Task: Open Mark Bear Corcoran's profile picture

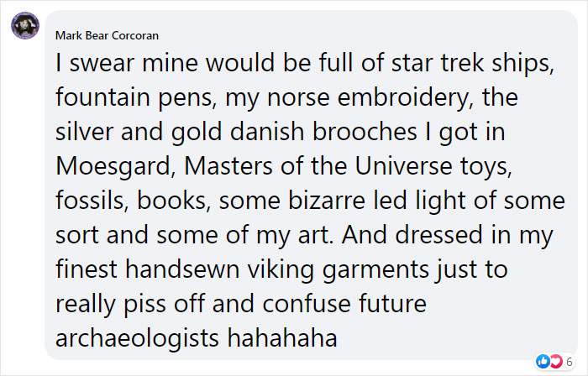Action: (x=25, y=25)
